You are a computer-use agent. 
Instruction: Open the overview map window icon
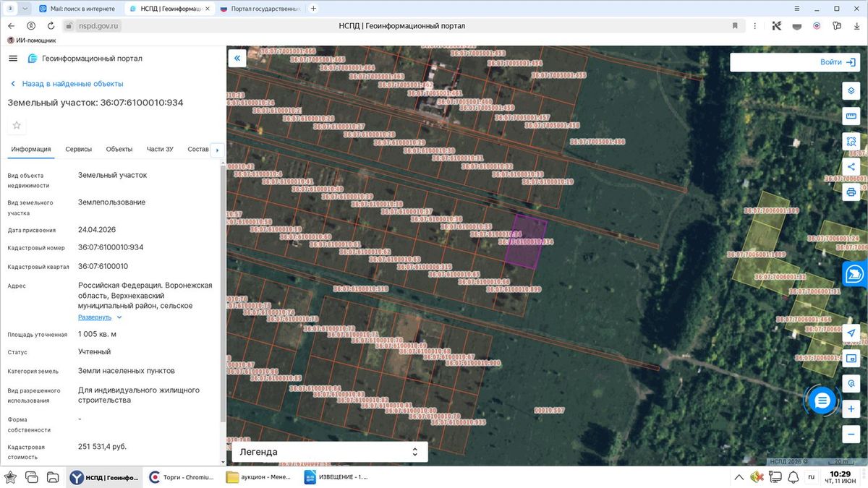point(851,359)
